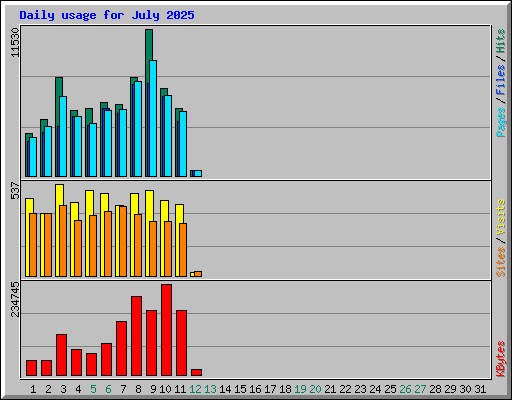Click green day 20 label
The height and width of the screenshot is (400, 512).
(315, 389)
